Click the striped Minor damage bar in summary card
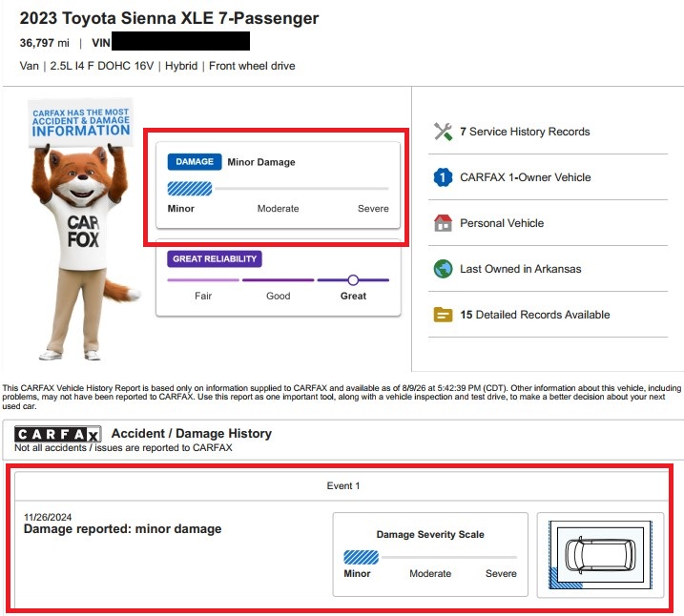Image resolution: width=684 pixels, height=616 pixels. (x=190, y=189)
